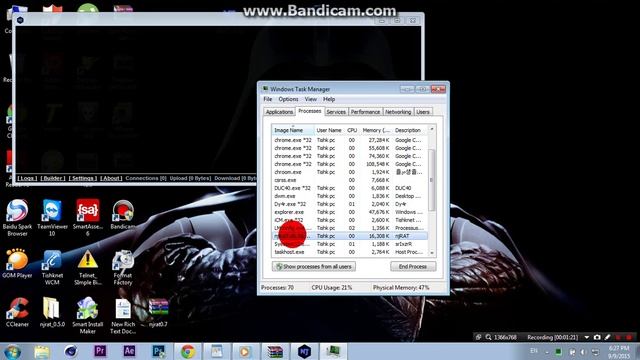Image resolution: width=640 pixels, height=360 pixels.
Task: Switch to WinRAR in the taskbar
Action: click(275, 351)
